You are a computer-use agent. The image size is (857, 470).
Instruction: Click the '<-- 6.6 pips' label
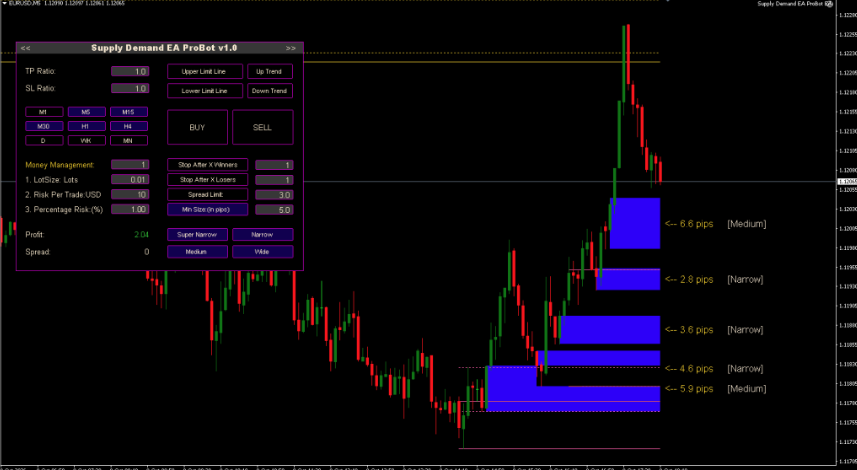point(689,224)
